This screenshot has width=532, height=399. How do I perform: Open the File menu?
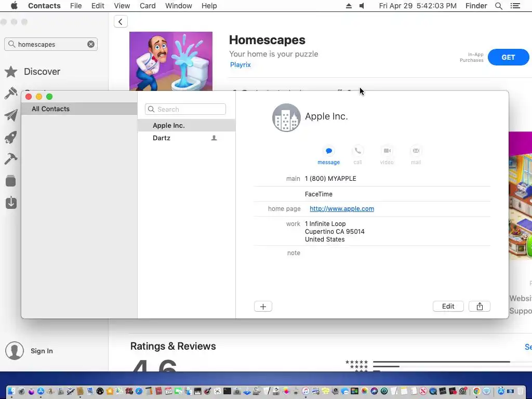tap(76, 6)
